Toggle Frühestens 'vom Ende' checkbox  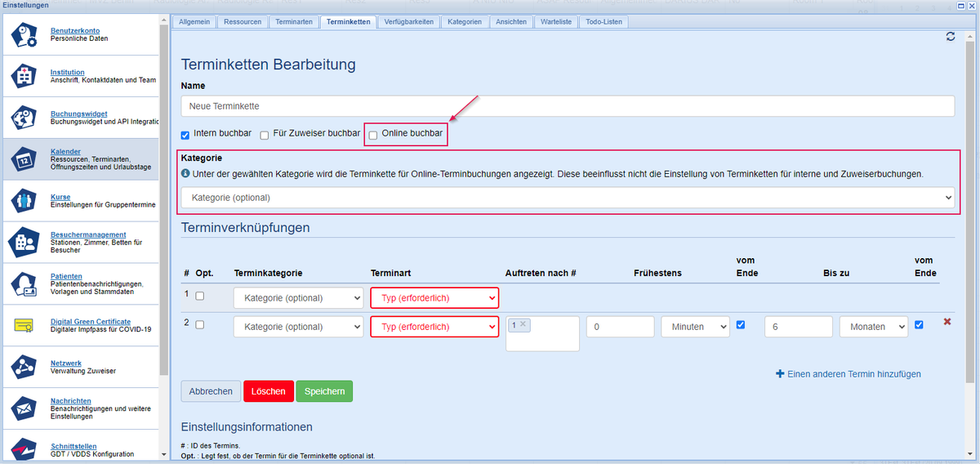pos(741,324)
